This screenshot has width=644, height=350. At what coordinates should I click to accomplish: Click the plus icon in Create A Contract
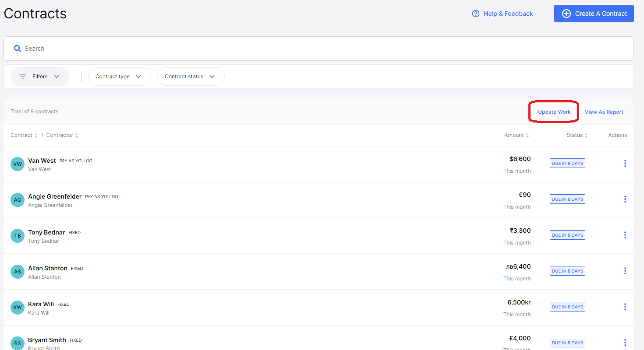(566, 14)
